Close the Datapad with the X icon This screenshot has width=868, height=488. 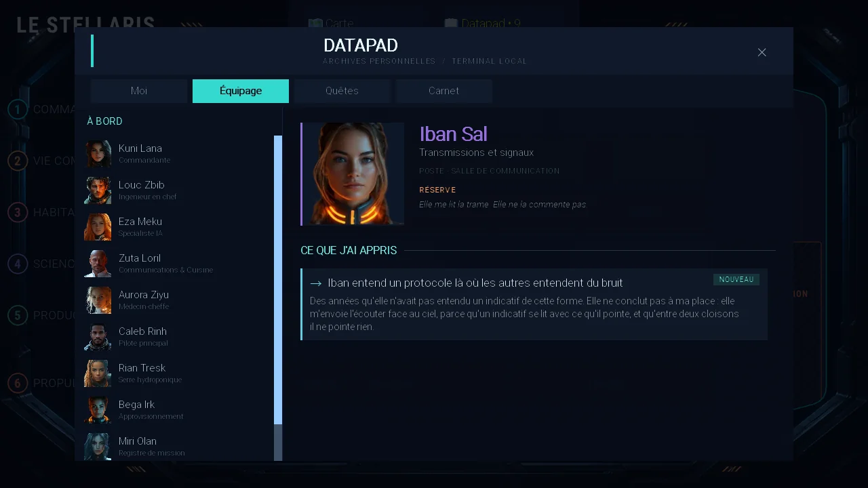click(x=762, y=52)
